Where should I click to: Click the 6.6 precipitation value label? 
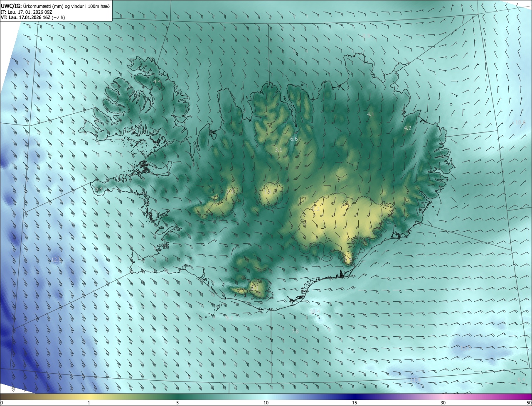(294, 139)
